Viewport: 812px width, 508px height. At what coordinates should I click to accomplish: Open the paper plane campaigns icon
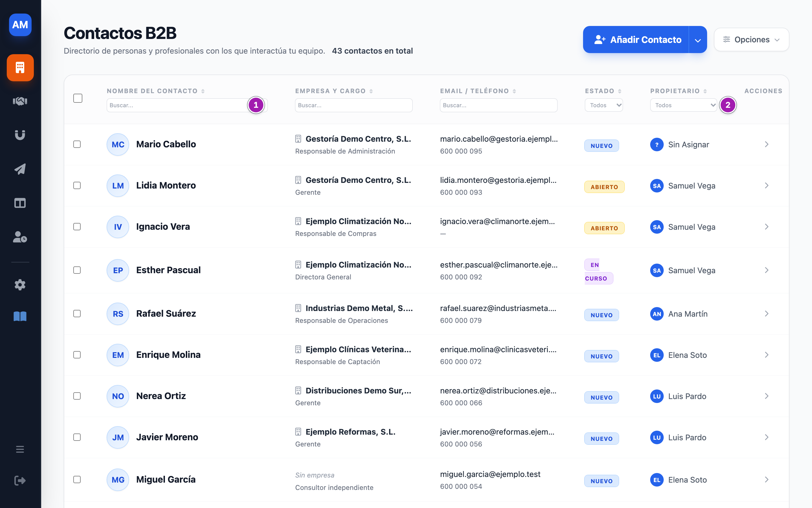(20, 169)
